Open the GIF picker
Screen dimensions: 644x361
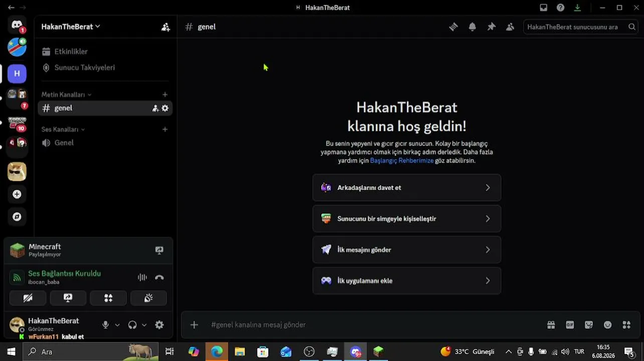pos(570,325)
